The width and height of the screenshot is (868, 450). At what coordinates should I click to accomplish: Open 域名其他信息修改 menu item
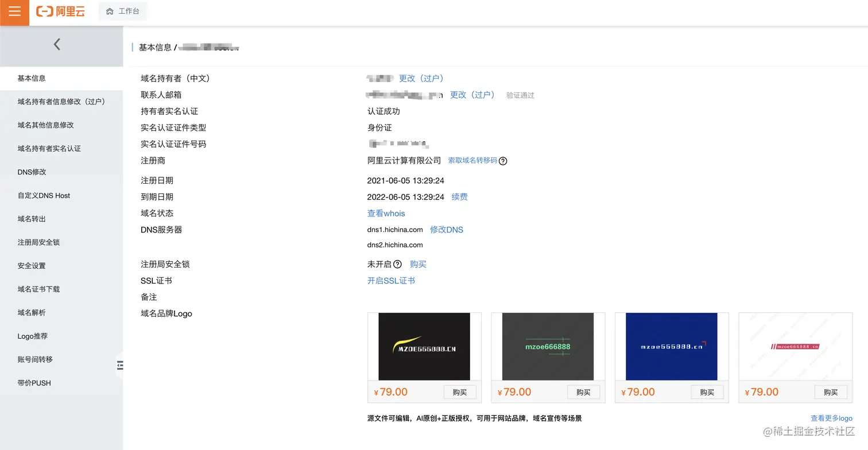pos(61,125)
